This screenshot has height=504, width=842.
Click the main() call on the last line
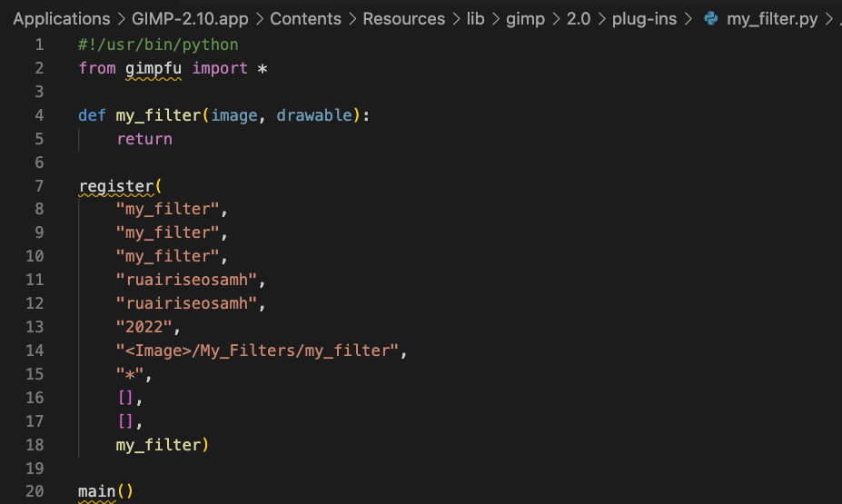(x=105, y=492)
